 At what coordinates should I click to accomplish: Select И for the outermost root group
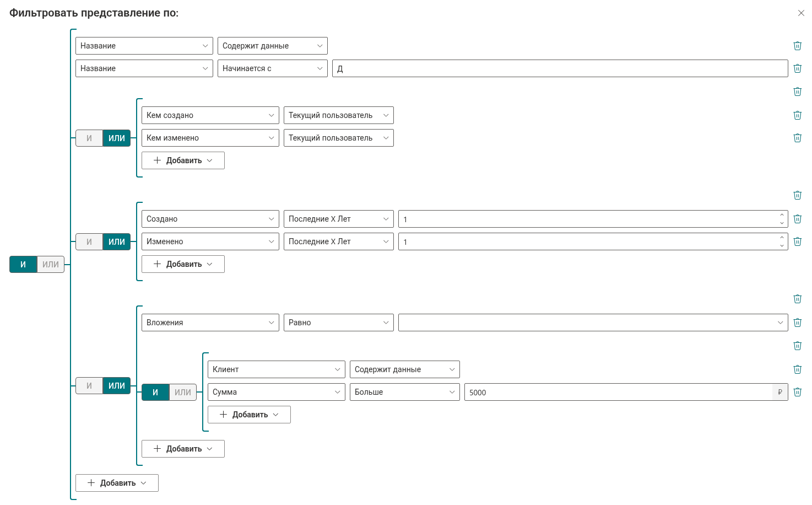click(23, 265)
